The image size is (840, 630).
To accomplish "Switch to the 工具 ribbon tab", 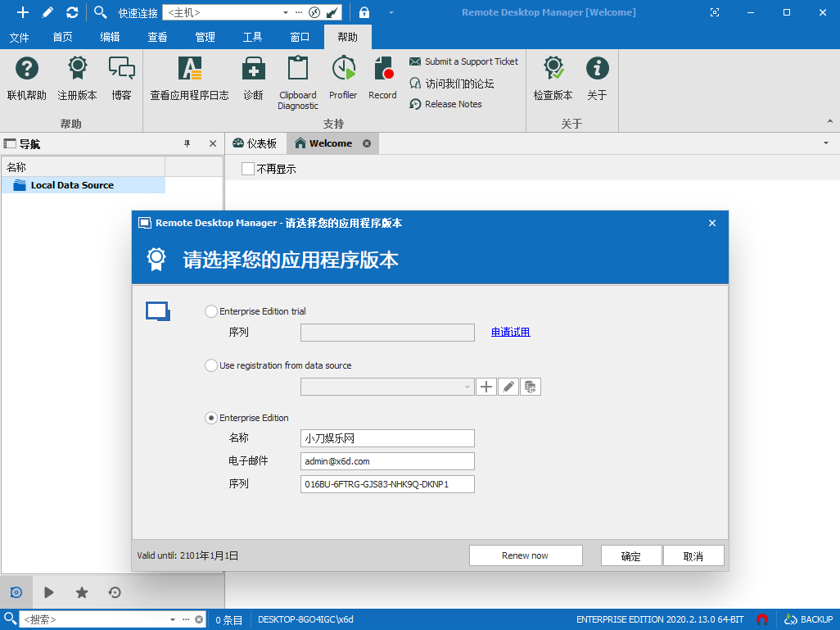I will click(252, 37).
